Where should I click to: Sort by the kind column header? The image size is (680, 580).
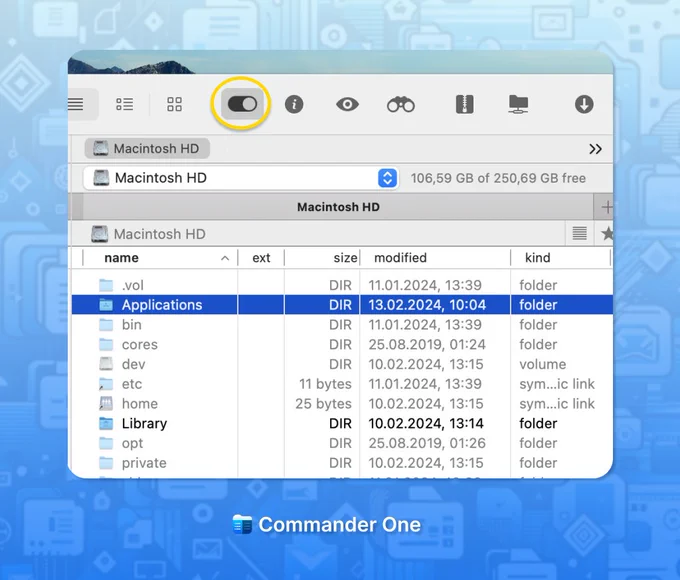(537, 258)
